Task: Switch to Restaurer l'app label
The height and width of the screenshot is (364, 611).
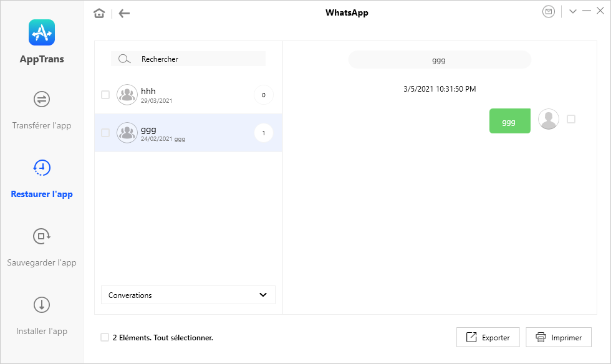Action: 42,194
